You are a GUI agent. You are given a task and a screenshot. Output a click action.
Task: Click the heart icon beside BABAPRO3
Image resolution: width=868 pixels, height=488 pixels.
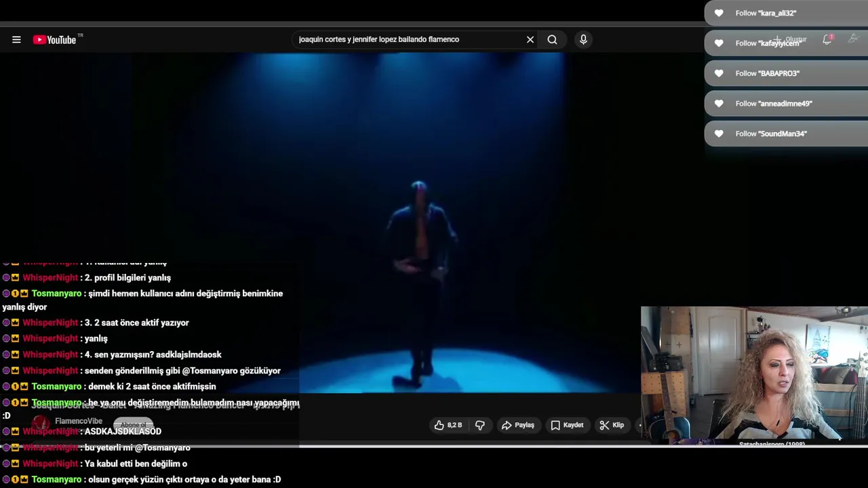[719, 73]
